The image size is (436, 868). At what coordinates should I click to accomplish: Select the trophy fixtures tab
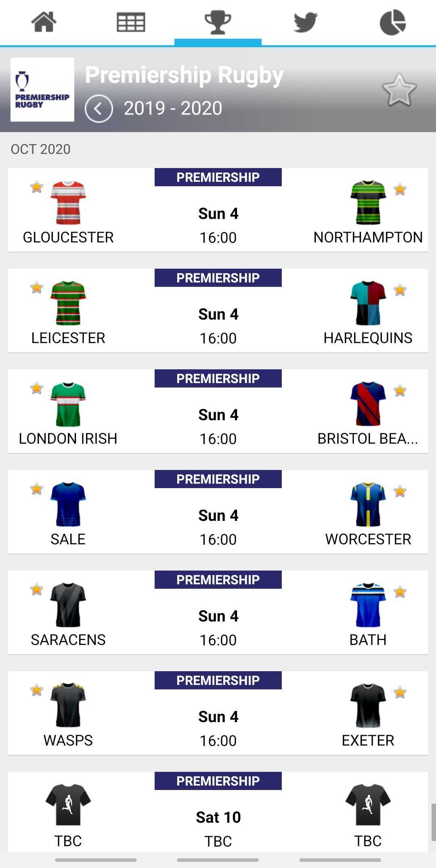(218, 22)
